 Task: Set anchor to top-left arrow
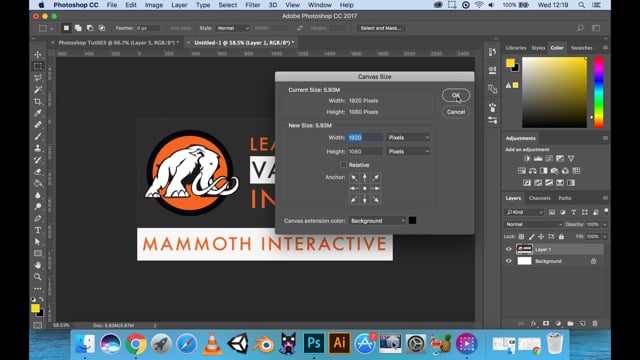point(354,178)
